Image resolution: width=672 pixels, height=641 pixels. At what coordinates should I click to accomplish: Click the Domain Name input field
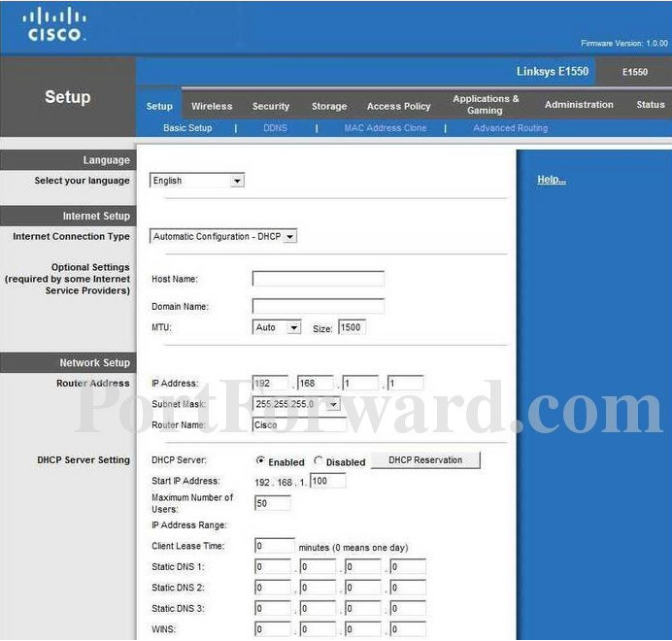click(318, 306)
